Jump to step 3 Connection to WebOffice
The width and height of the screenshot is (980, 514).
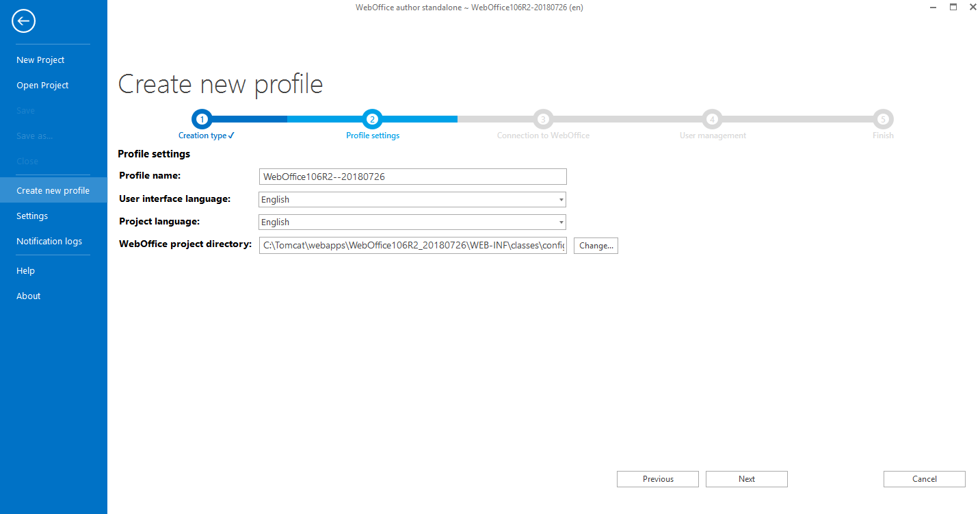[543, 118]
